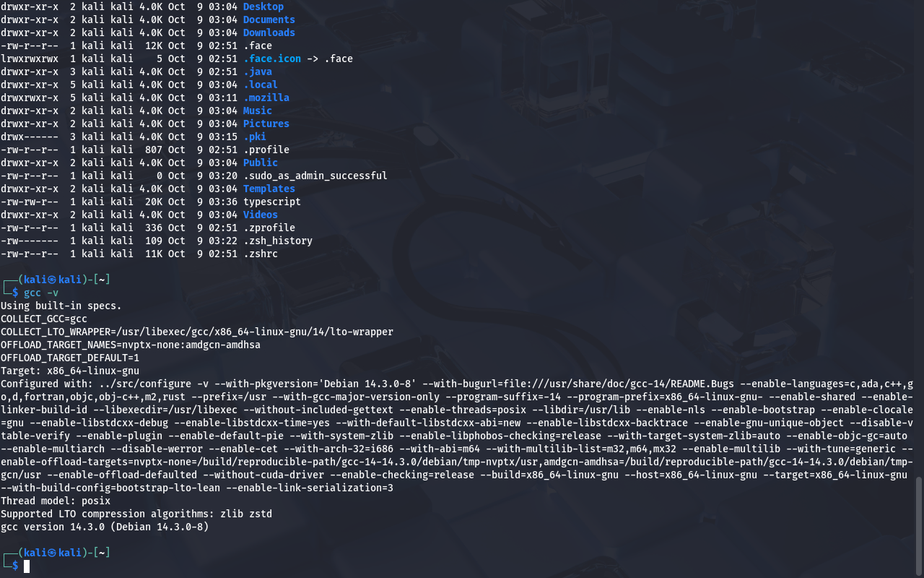
Task: Click the Desktop directory name
Action: coord(263,7)
